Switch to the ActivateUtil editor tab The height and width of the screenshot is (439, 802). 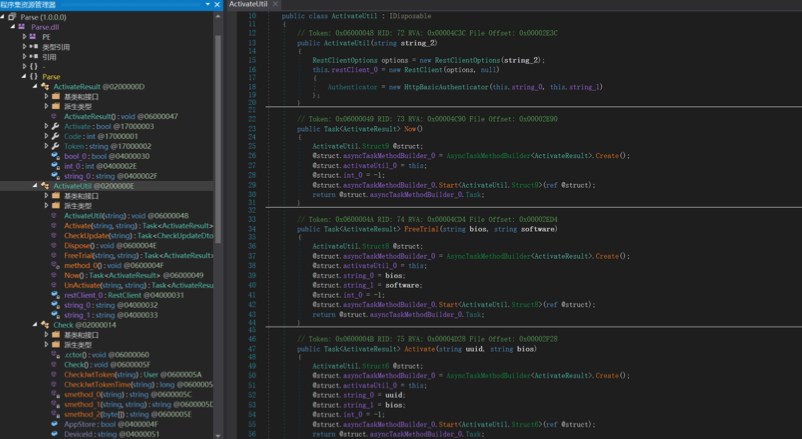tap(248, 4)
